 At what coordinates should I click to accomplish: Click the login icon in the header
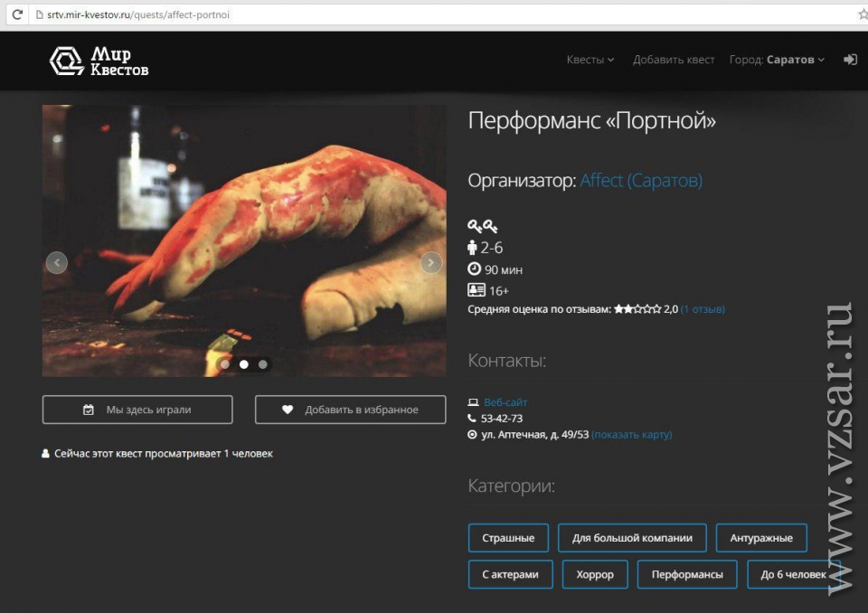[850, 60]
